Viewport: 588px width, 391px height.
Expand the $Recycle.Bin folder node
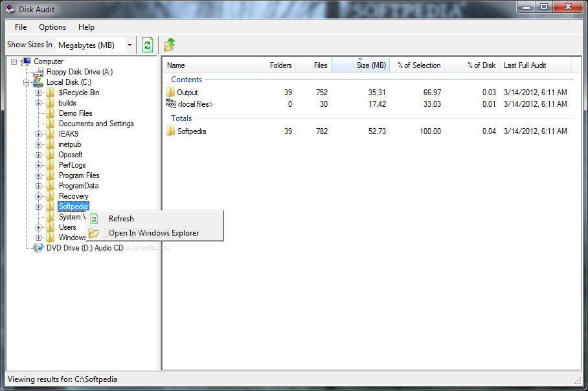tap(38, 93)
